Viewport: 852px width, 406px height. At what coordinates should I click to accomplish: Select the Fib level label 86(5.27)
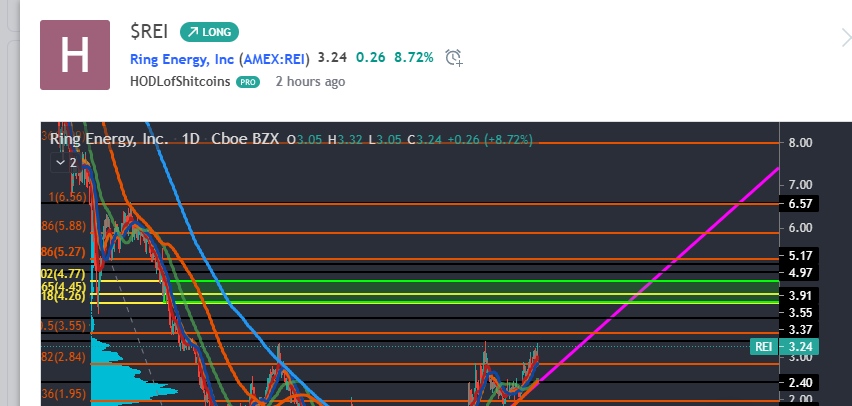pos(64,252)
